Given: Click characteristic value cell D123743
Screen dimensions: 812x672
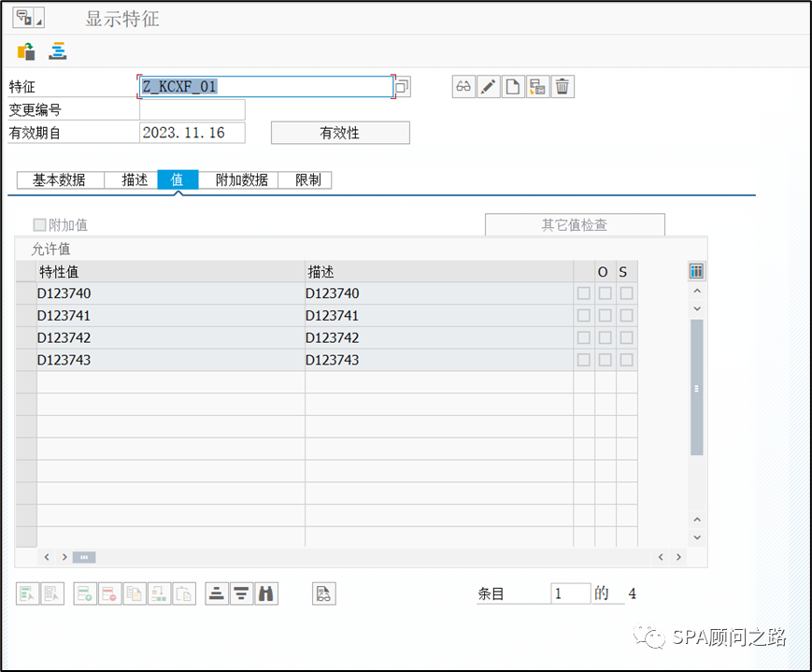Looking at the screenshot, I should pyautogui.click(x=171, y=360).
